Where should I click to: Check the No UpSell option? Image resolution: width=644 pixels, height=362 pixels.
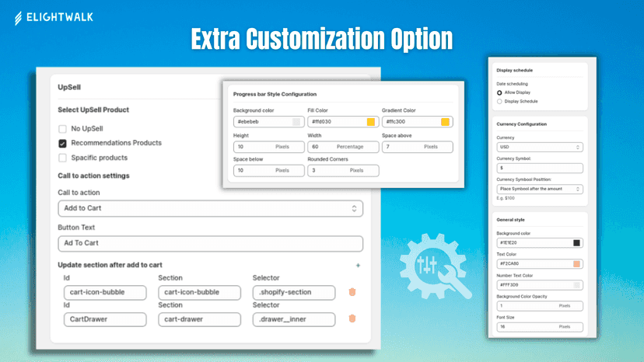(62, 129)
